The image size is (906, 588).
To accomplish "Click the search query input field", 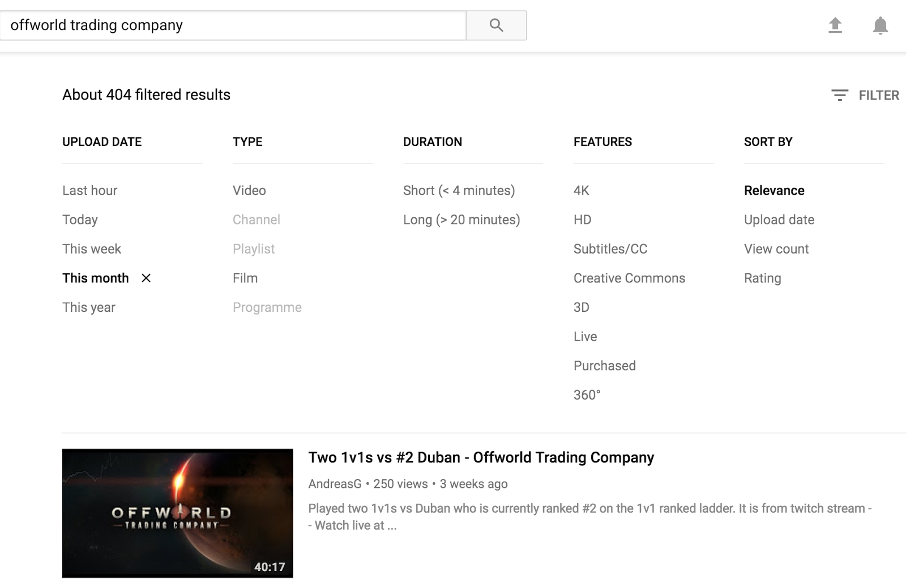I will point(233,25).
